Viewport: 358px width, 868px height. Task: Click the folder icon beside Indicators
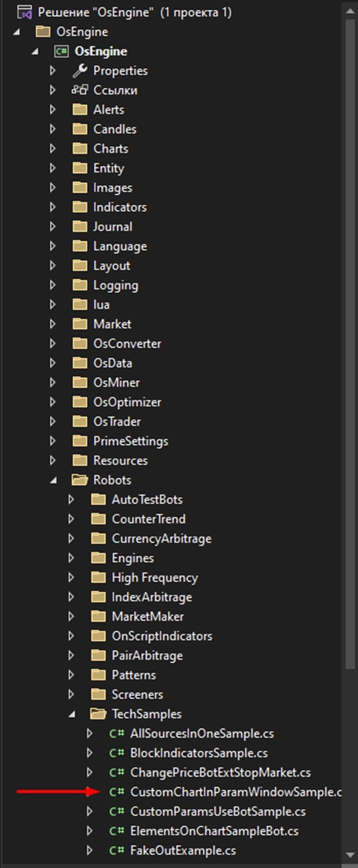click(79, 207)
